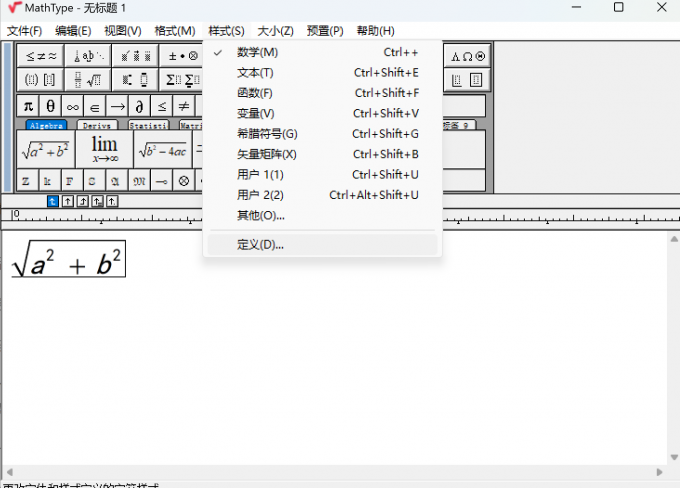Insert the element-of symbol
This screenshot has height=488, width=680.
tap(95, 106)
